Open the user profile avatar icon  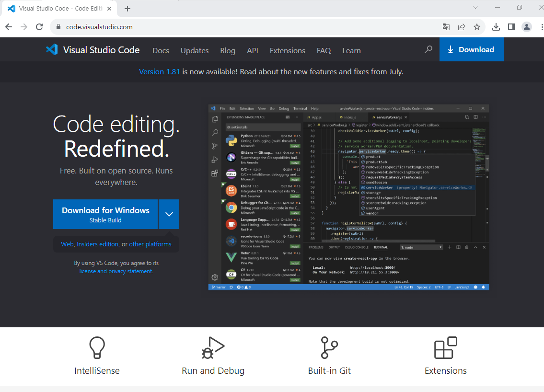[x=527, y=27]
